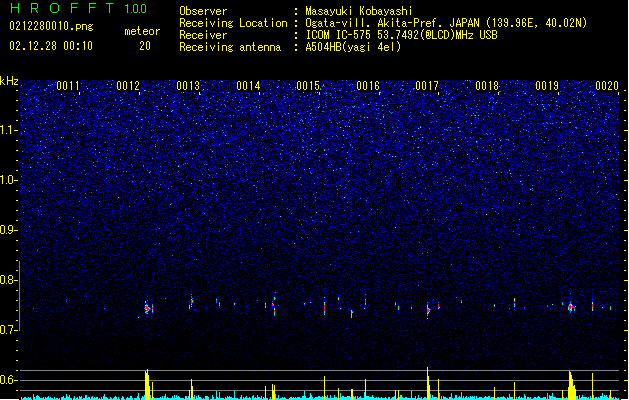Click the 0.8 frequency axis label
The image size is (629, 400).
tap(8, 280)
